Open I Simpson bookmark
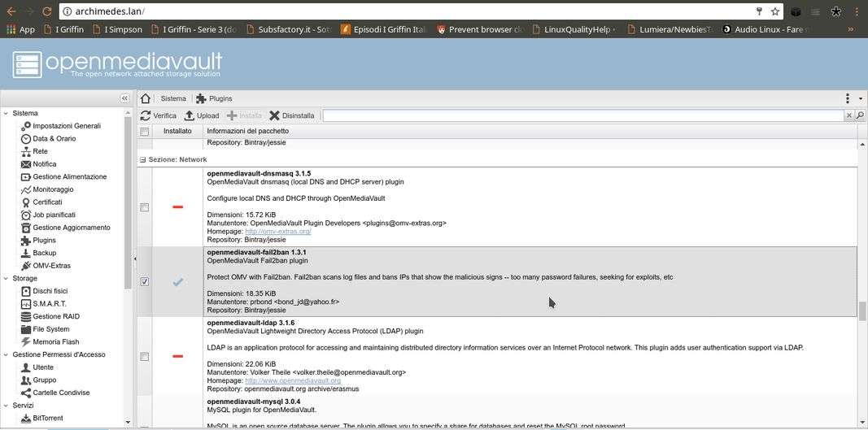 (117, 29)
